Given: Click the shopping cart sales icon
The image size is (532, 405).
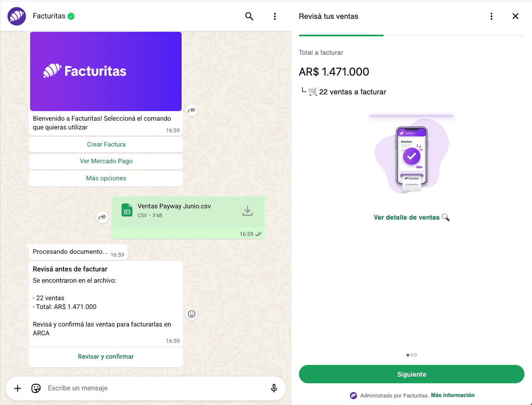Looking at the screenshot, I should [x=313, y=92].
